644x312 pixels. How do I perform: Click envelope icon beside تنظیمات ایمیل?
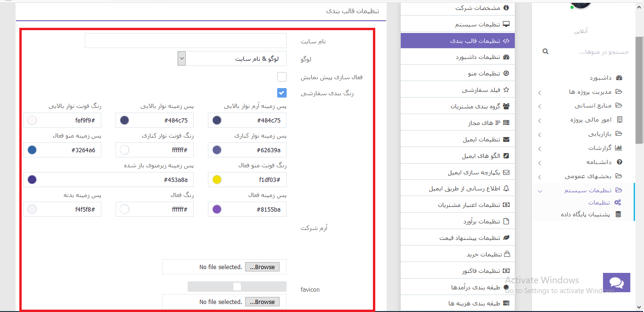tap(506, 140)
